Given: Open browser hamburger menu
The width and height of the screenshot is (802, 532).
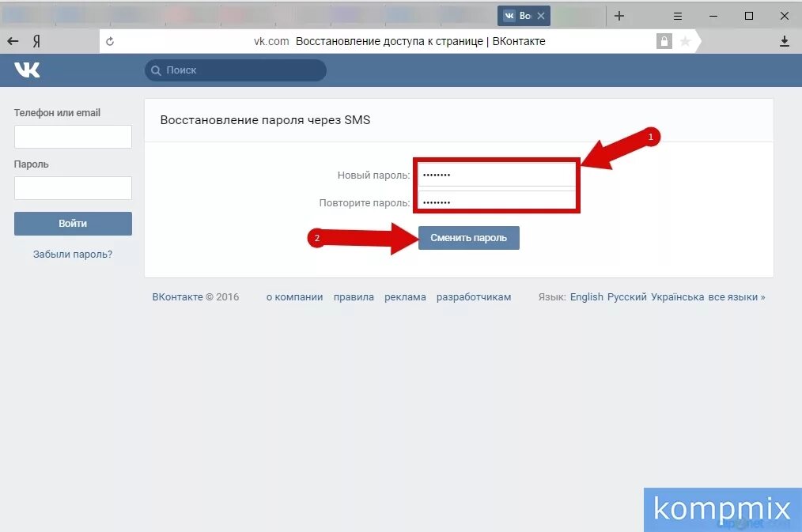Looking at the screenshot, I should tap(678, 17).
